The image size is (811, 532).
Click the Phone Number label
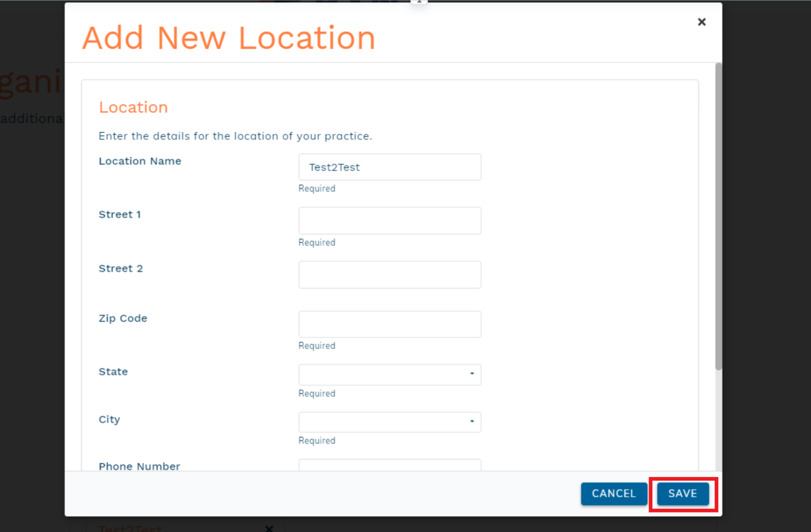coord(139,466)
